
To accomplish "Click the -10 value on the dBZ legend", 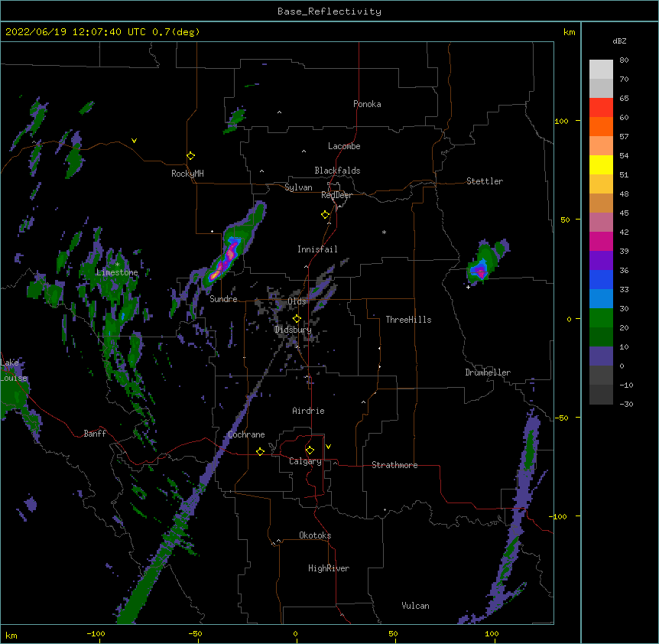I will (626, 385).
